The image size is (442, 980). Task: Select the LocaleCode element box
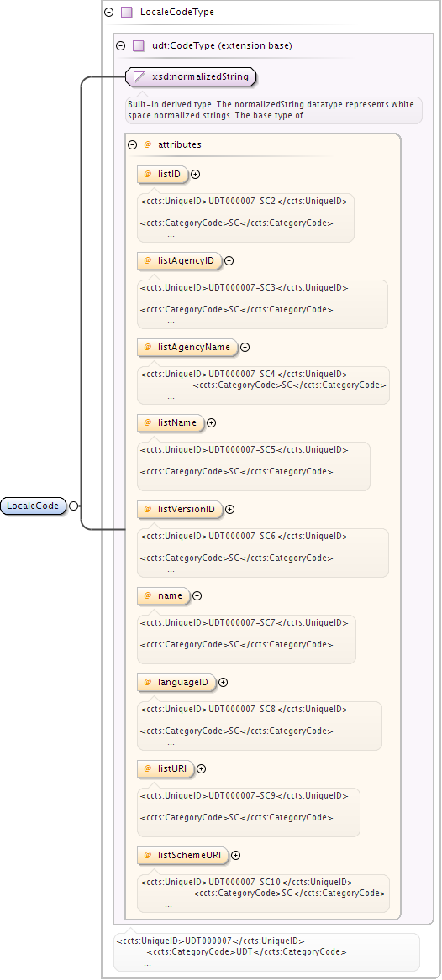[33, 506]
